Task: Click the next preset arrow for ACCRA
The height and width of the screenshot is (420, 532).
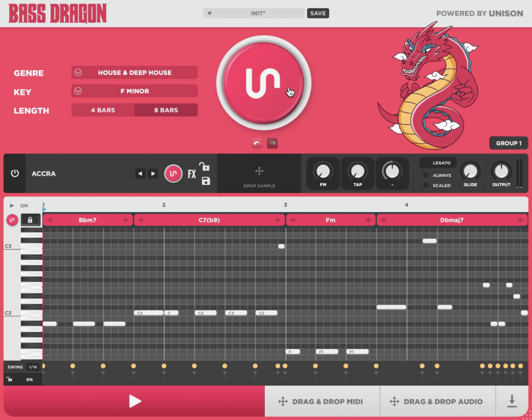Action: pyautogui.click(x=153, y=173)
